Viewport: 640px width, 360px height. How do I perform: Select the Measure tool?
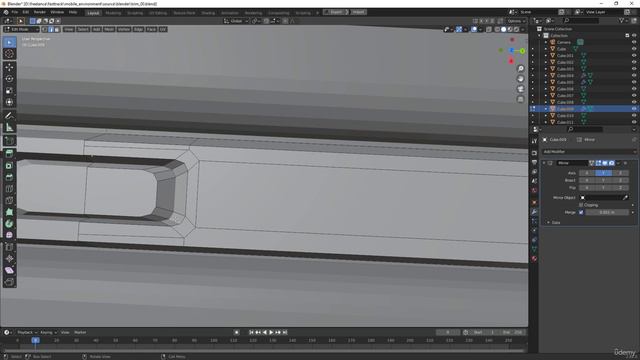tap(9, 127)
